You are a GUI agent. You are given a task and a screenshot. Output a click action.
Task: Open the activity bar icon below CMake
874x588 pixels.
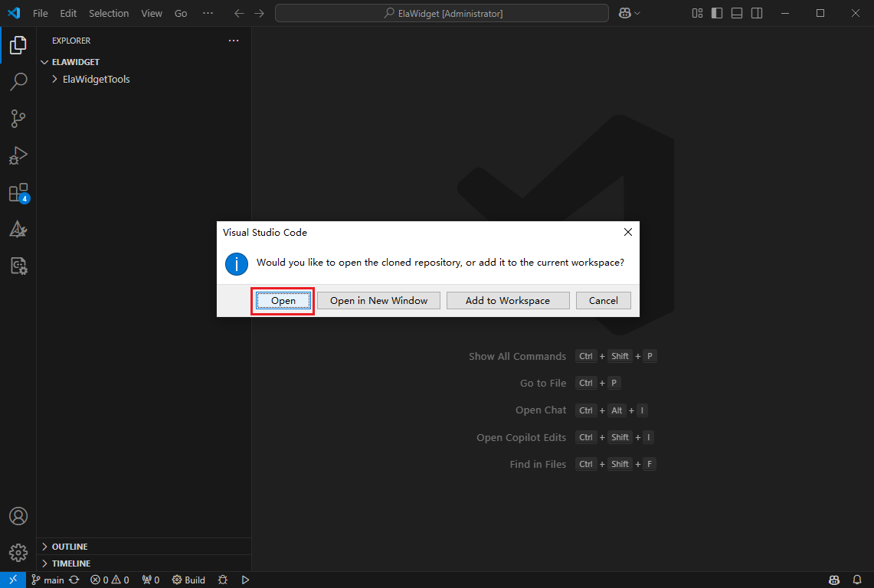coord(18,266)
